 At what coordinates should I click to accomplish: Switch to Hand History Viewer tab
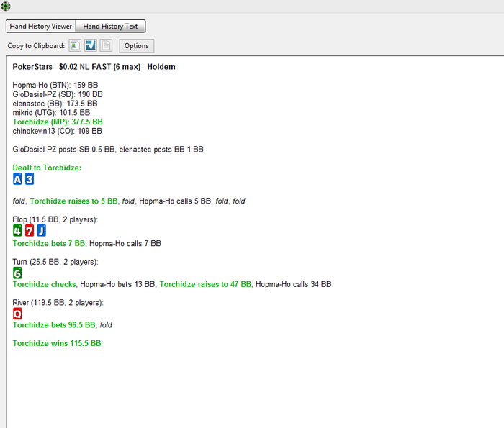[41, 27]
